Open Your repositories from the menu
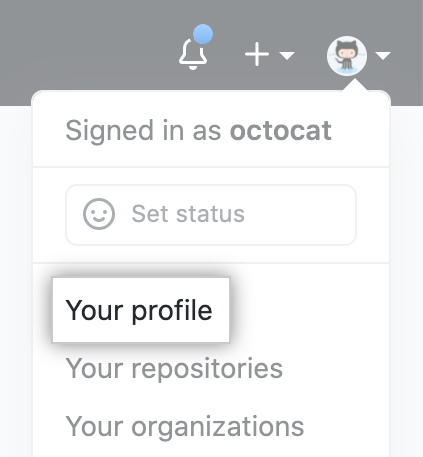The height and width of the screenshot is (457, 423). coord(174,368)
